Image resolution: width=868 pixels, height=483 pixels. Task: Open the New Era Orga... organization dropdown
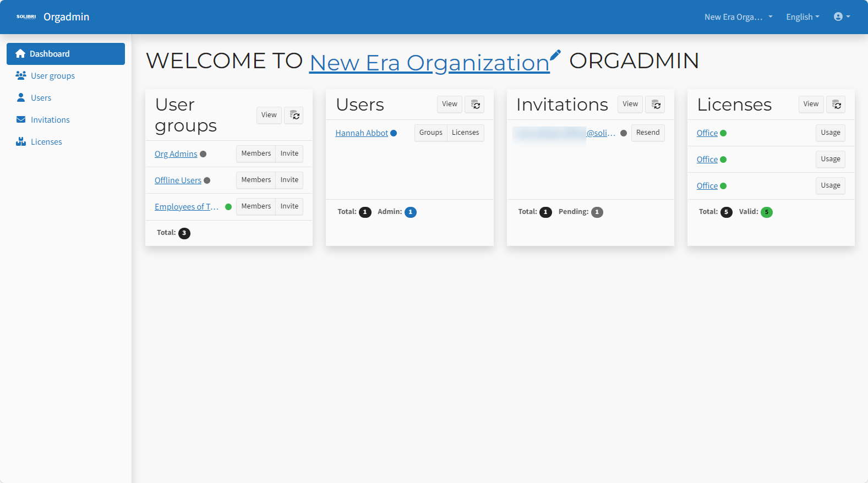(x=738, y=17)
